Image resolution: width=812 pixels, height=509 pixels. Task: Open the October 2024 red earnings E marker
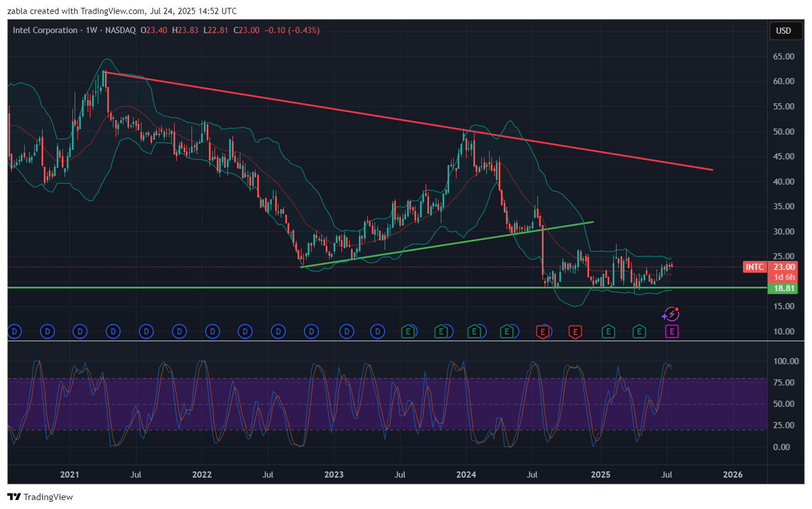coord(575,332)
